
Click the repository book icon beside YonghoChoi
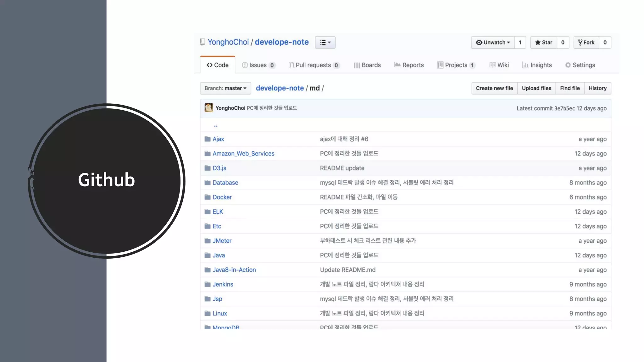coord(203,42)
